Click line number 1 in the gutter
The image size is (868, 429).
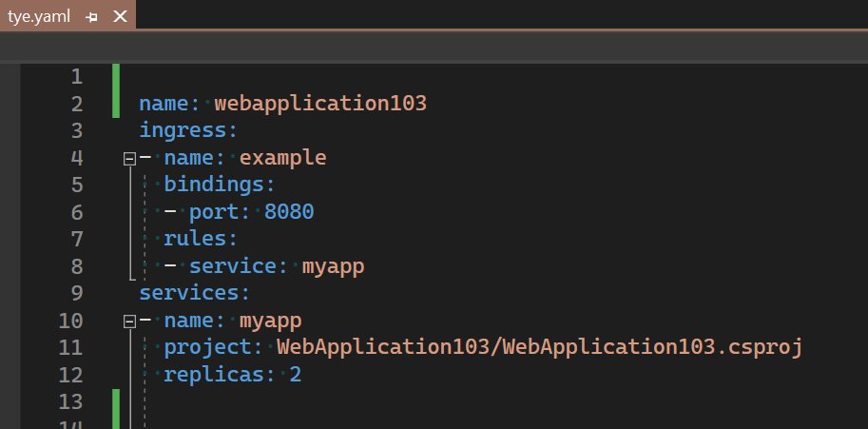point(76,76)
